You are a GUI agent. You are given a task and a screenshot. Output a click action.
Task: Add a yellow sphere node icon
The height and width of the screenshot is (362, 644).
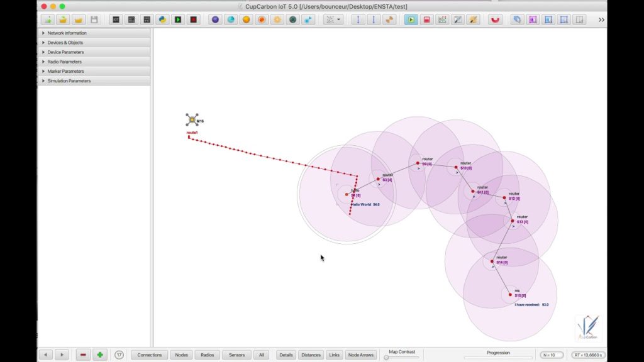click(246, 19)
